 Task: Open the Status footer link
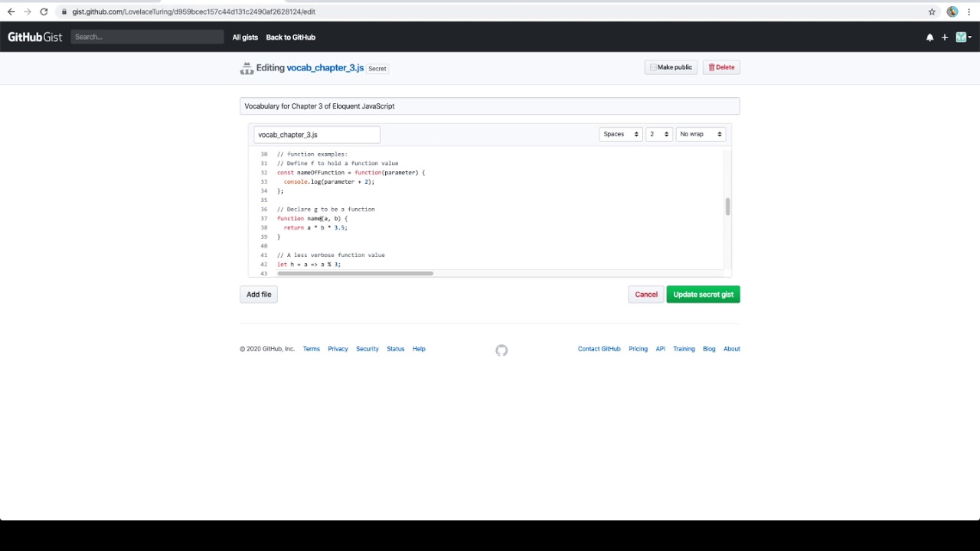tap(395, 349)
